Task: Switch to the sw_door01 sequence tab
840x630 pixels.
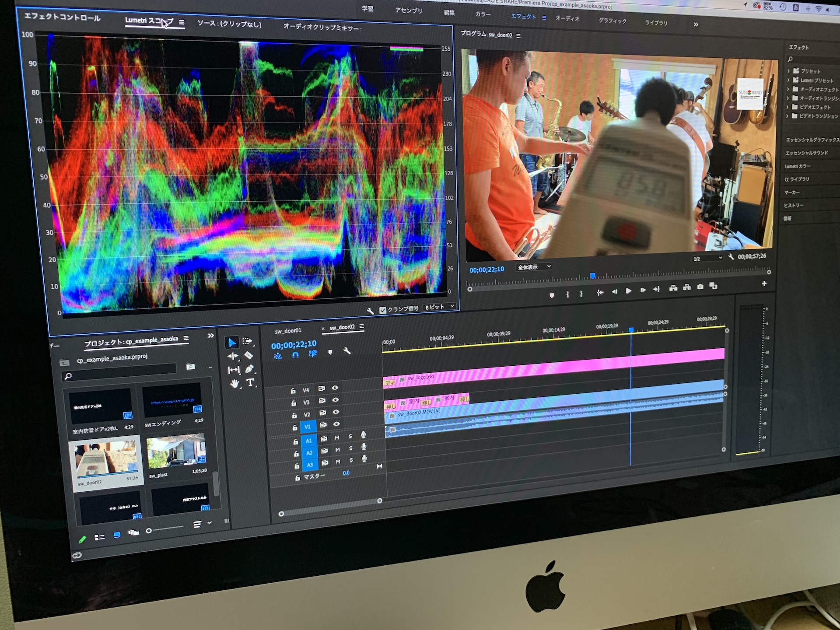Action: click(288, 331)
